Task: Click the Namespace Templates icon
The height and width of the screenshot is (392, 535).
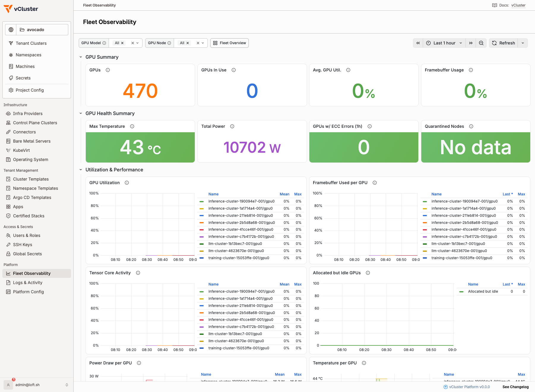Action: (8, 188)
